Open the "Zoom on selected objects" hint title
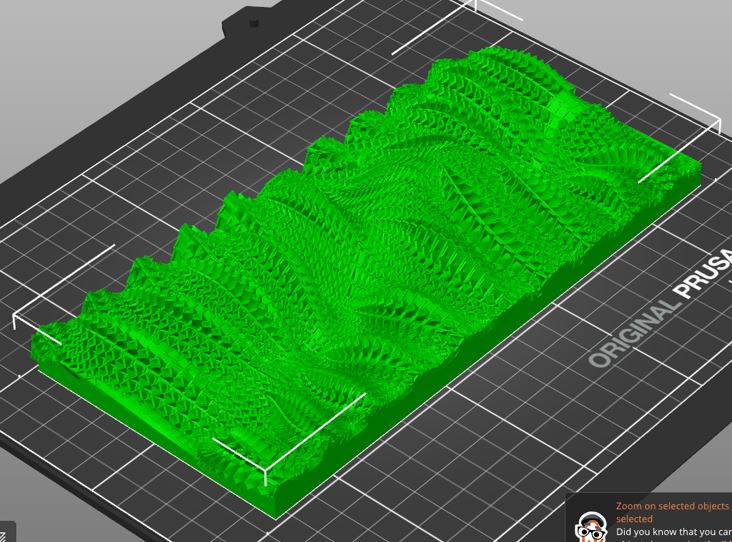 [x=672, y=506]
